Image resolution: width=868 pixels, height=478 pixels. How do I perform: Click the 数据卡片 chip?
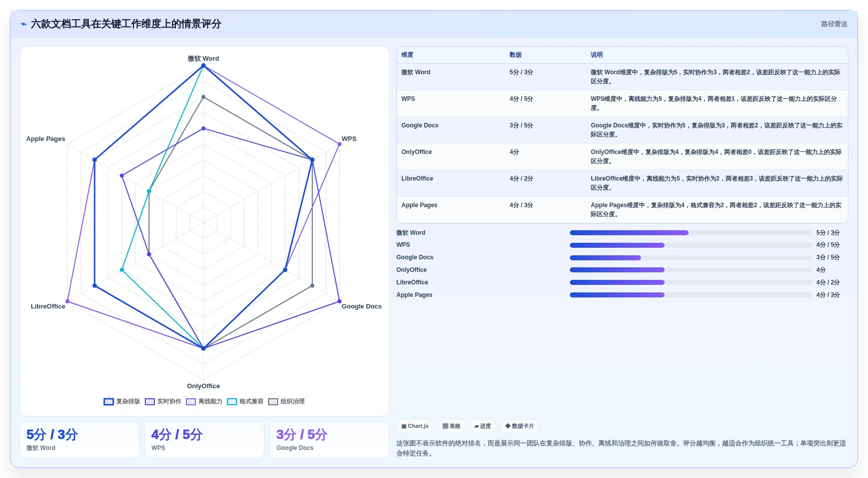[520, 426]
